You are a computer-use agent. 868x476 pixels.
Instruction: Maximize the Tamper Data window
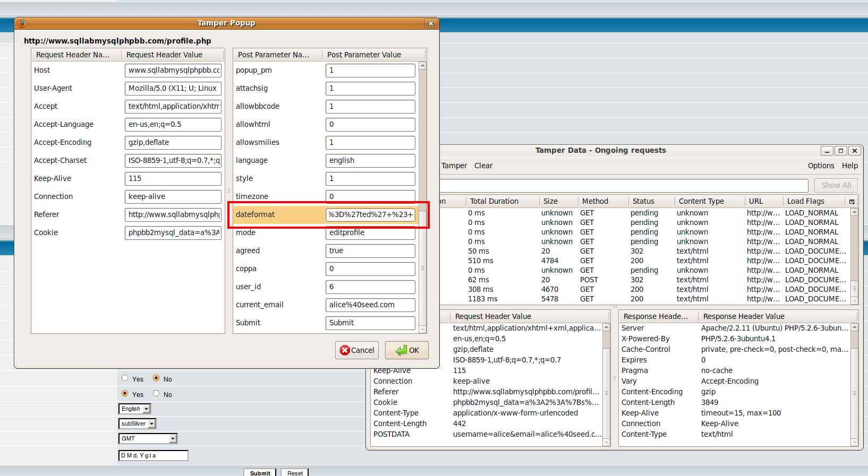pyautogui.click(x=840, y=151)
